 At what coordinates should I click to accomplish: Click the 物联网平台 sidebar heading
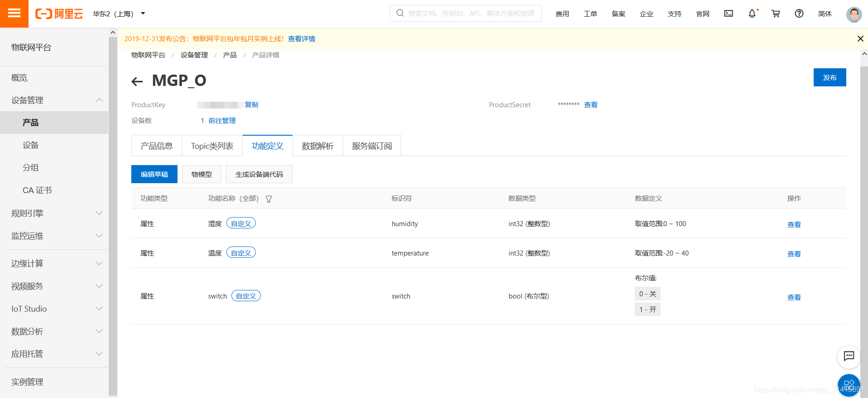click(x=31, y=47)
